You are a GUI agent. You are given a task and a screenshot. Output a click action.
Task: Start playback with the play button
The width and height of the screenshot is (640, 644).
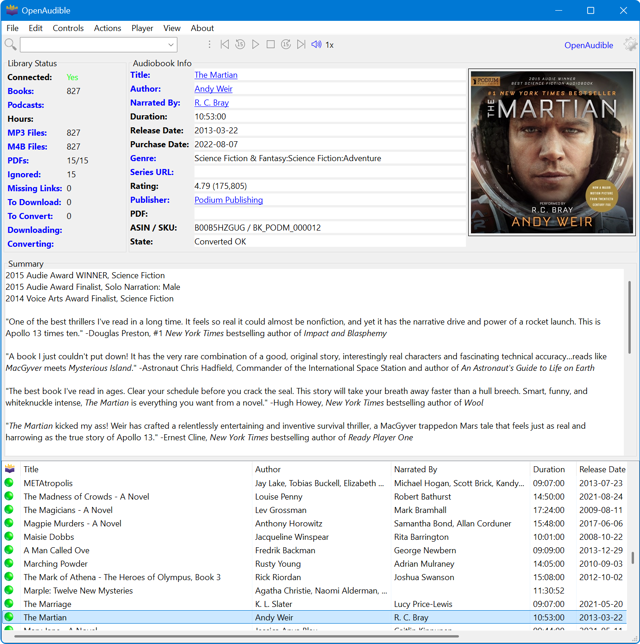(255, 44)
